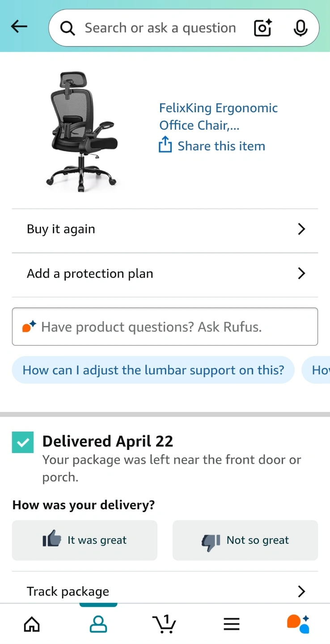
Task: Select 'It was great' thumbs up
Action: [85, 540]
